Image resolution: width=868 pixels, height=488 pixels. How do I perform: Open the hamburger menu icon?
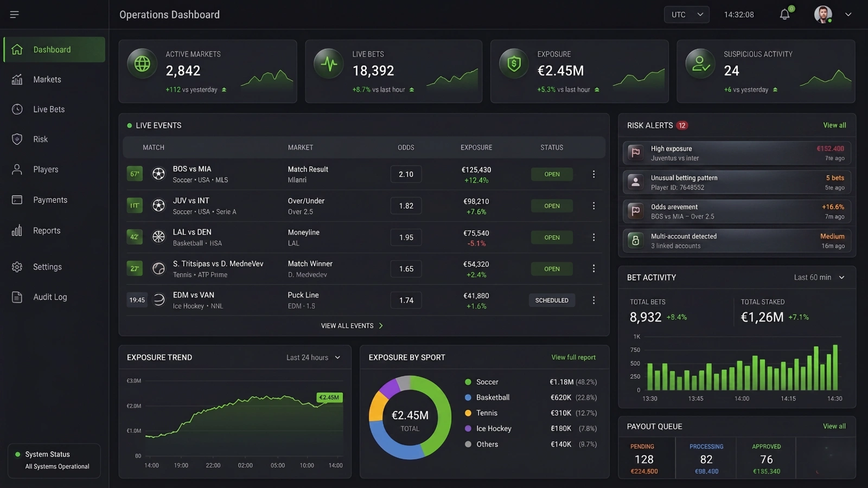15,15
